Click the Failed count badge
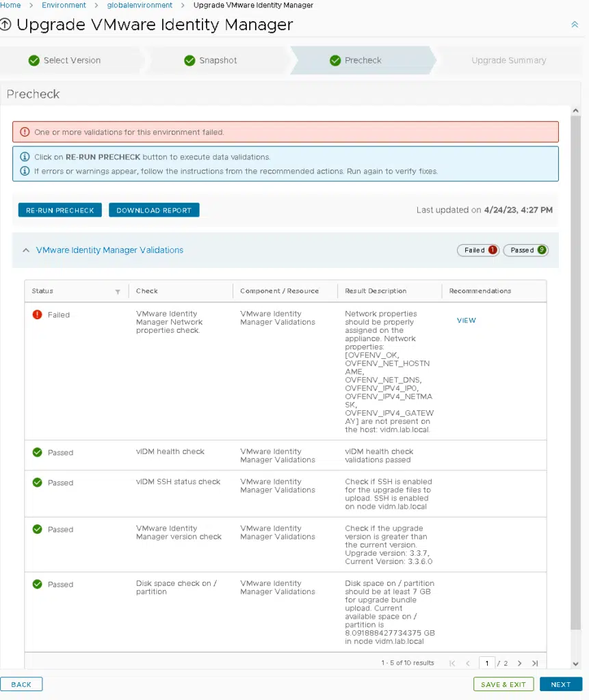This screenshot has height=700, width=589. tap(478, 250)
